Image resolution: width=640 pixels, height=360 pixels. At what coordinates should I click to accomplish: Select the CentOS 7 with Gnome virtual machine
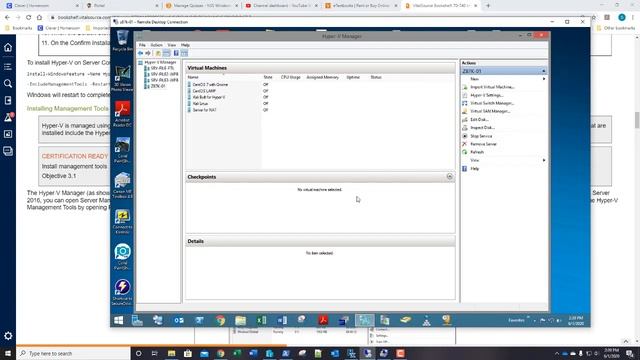click(208, 84)
